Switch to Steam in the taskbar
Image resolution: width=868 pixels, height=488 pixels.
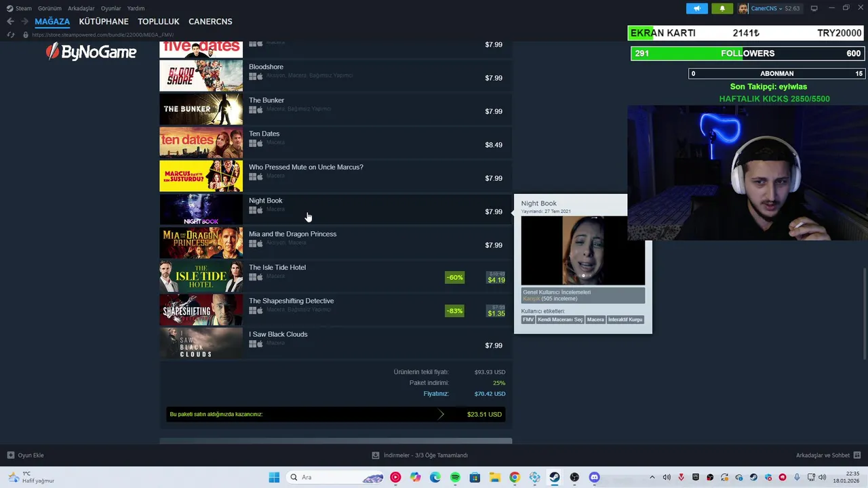pos(555,477)
